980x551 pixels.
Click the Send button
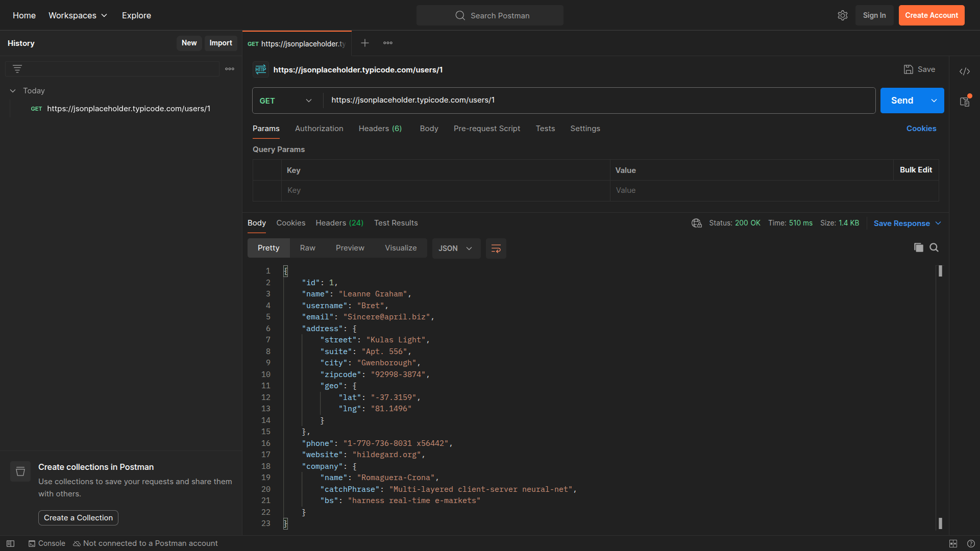coord(902,101)
